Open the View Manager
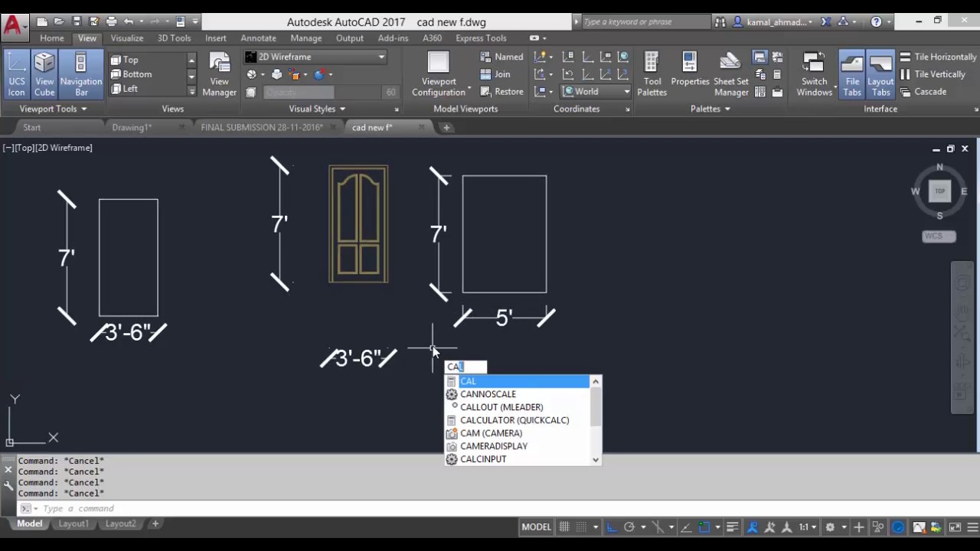Screen dimensions: 980x551 click(x=219, y=75)
